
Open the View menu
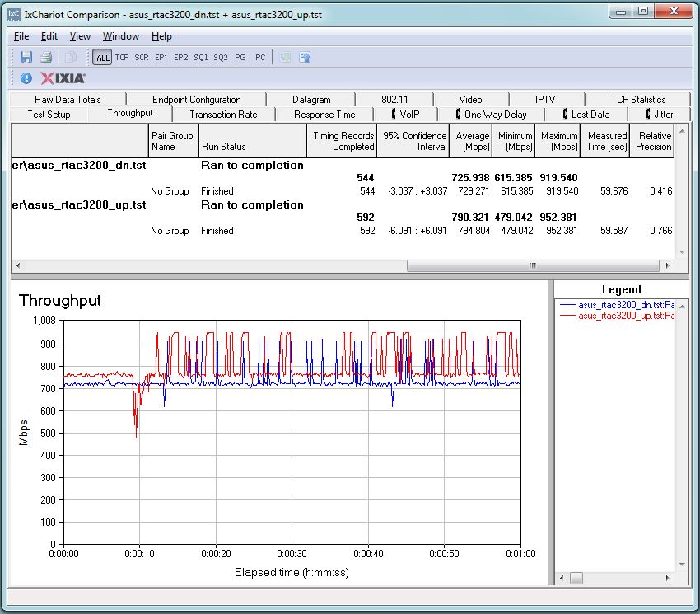[80, 36]
